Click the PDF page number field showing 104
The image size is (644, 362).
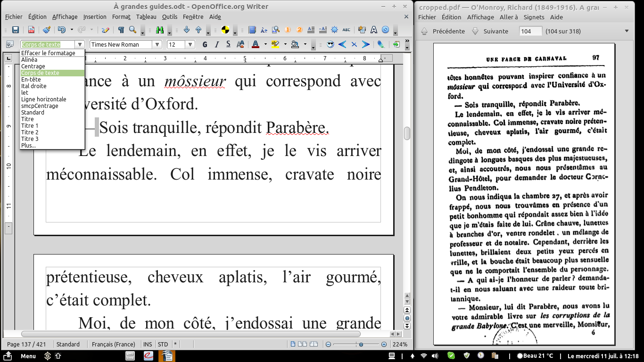click(530, 31)
